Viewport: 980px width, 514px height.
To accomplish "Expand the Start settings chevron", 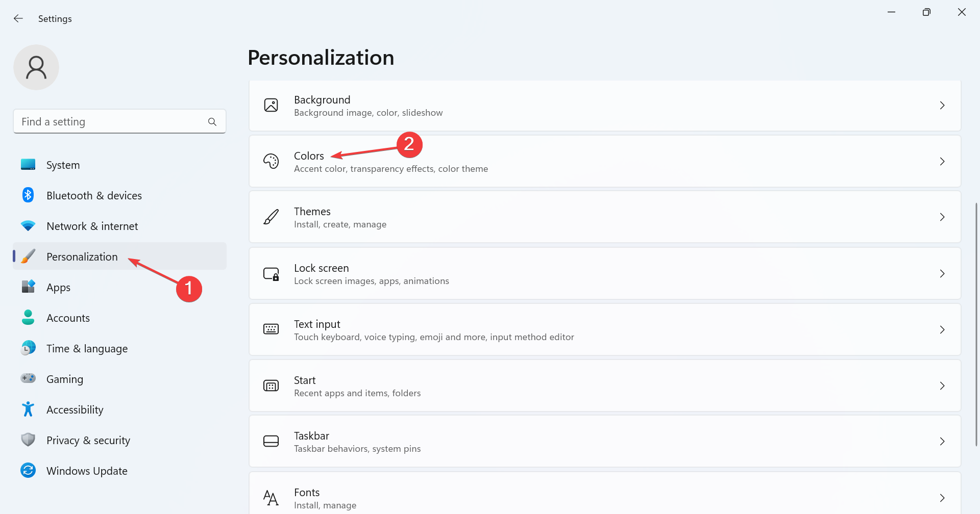I will 942,386.
